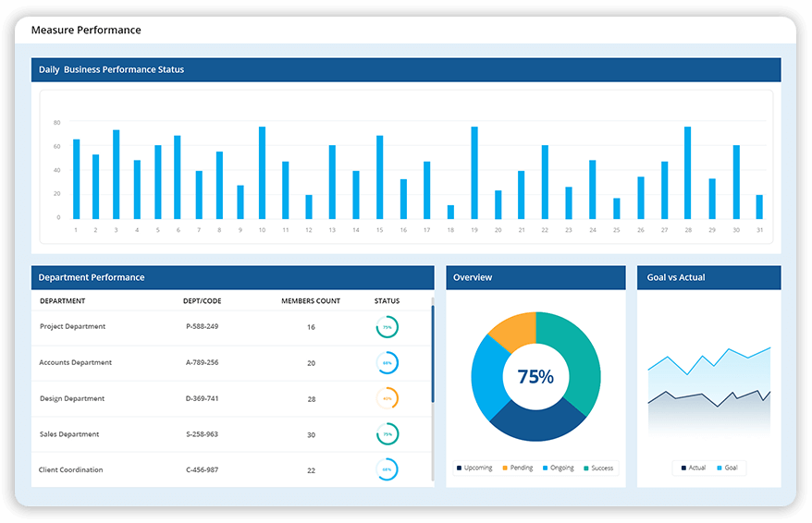The height and width of the screenshot is (523, 812).
Task: Toggle the Actual series legend
Action: 693,468
